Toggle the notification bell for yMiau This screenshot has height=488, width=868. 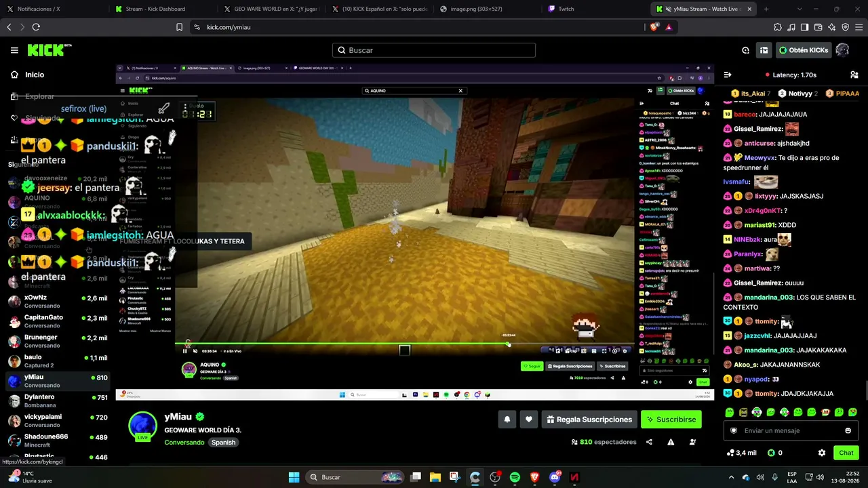(507, 420)
